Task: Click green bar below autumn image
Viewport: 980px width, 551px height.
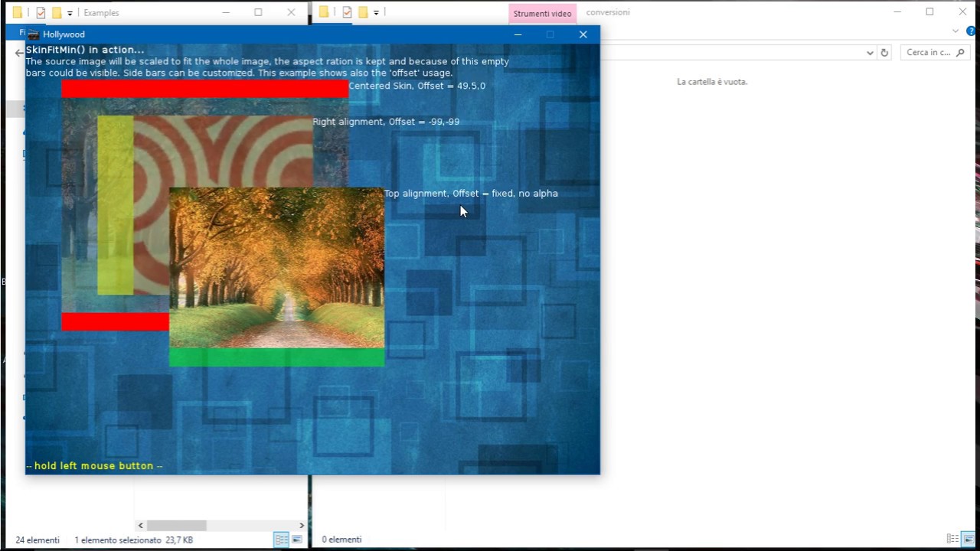Action: point(276,357)
